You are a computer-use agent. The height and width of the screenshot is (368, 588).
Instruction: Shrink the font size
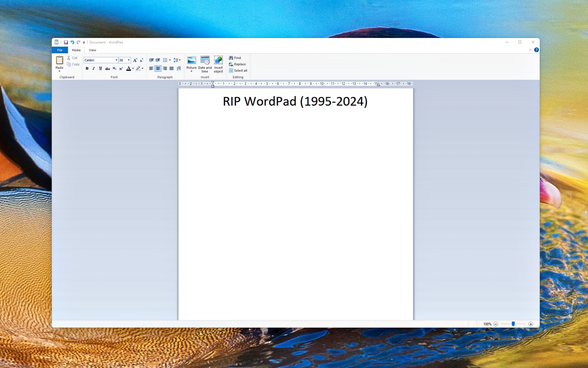tap(141, 60)
